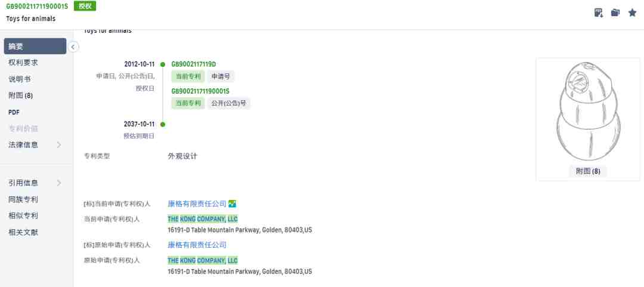Screen dimensions: 644x287
Task: Select 附图 (8) in the sidebar
Action: point(21,95)
